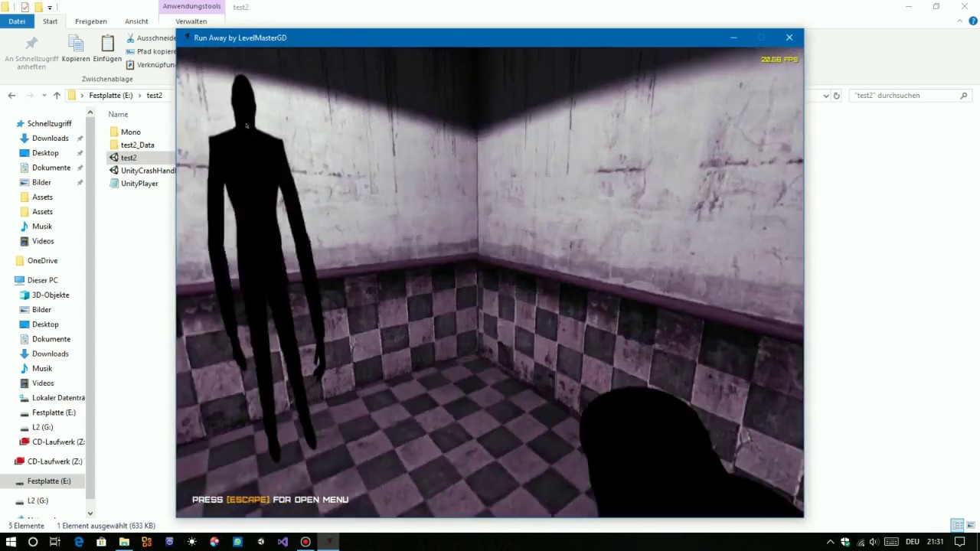Open the WhatsApp icon on taskbar

pyautogui.click(x=237, y=542)
